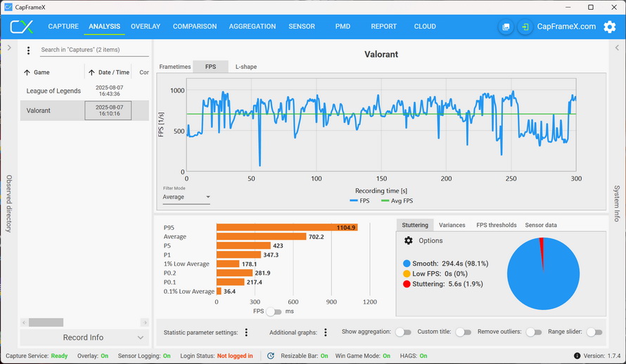Click the login arrow icon in header
This screenshot has height=364, width=626.
[x=525, y=27]
